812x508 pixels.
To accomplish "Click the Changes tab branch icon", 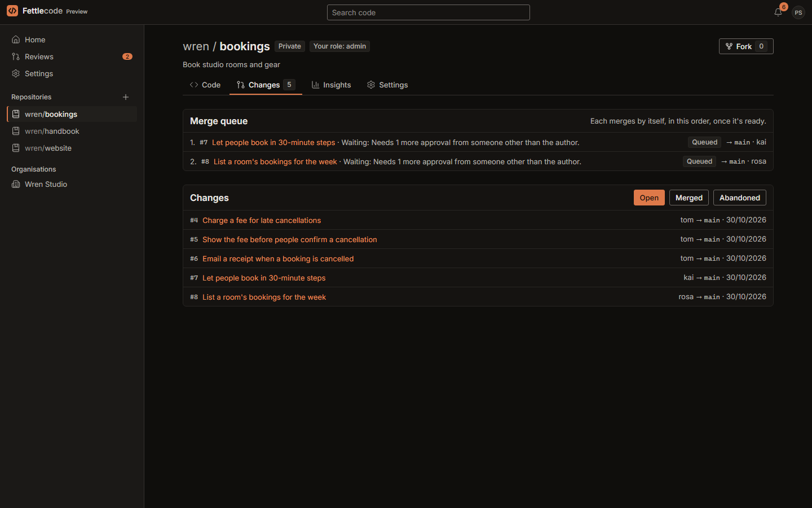I will [241, 85].
